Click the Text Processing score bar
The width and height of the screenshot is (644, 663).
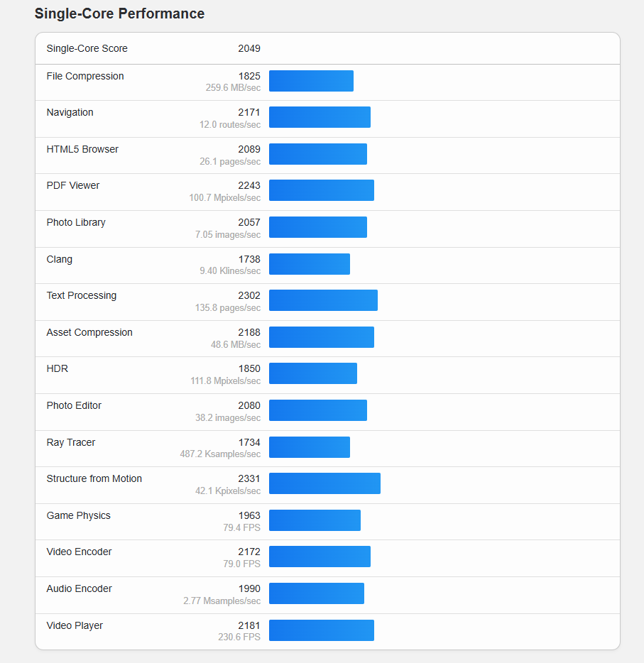[324, 300]
